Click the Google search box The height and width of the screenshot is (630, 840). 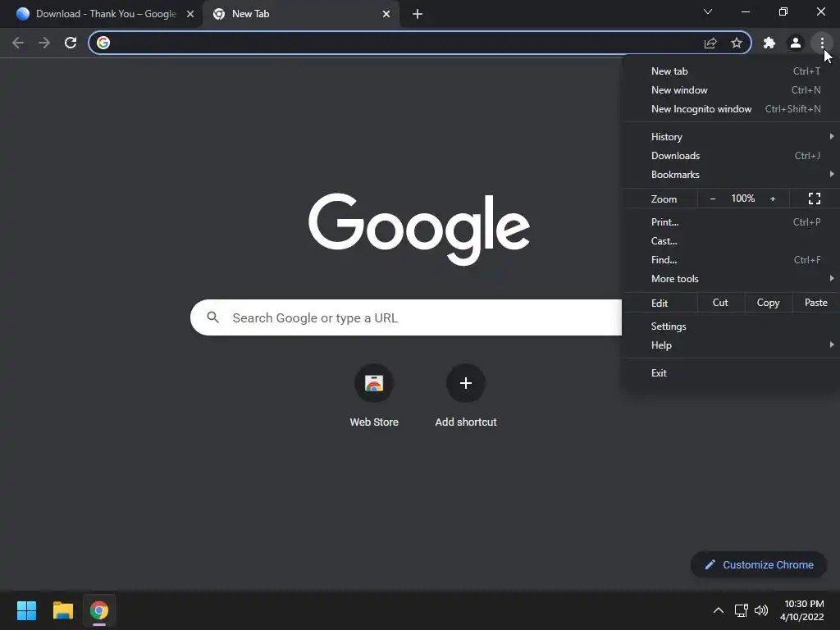(406, 317)
